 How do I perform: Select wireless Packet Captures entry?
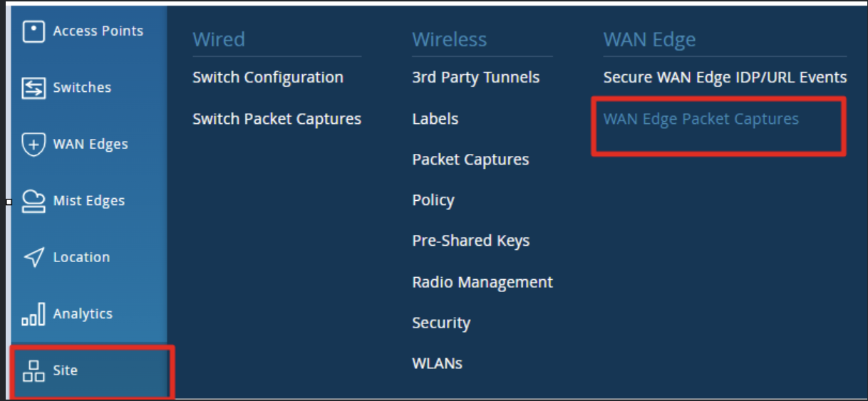(x=470, y=160)
